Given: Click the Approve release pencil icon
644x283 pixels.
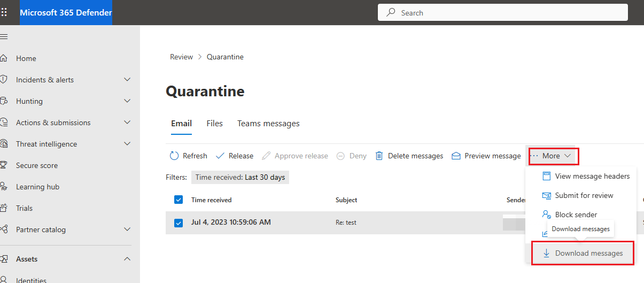Looking at the screenshot, I should pos(266,156).
